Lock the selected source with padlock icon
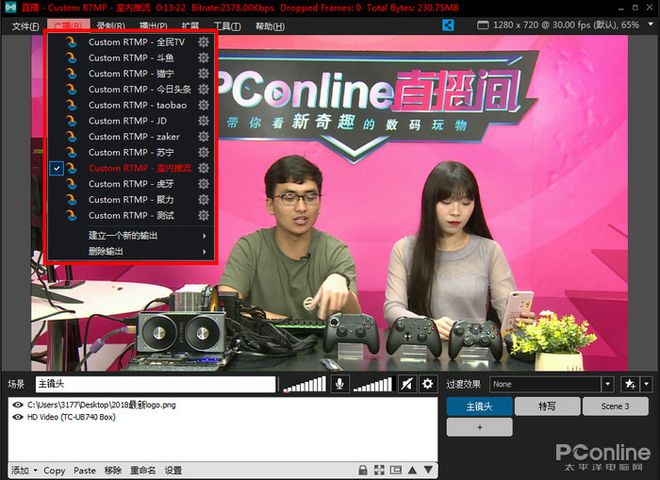Viewport: 660px width, 480px height. pyautogui.click(x=362, y=470)
